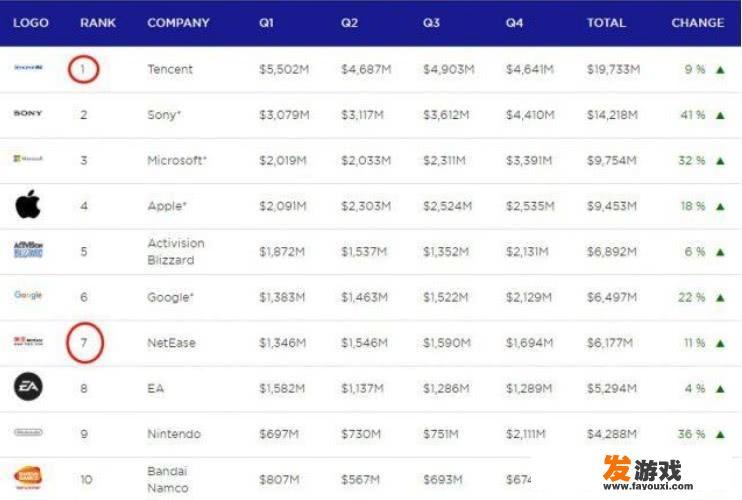This screenshot has height=500, width=742.
Task: Click the Nintendo logo icon
Action: pos(28,432)
